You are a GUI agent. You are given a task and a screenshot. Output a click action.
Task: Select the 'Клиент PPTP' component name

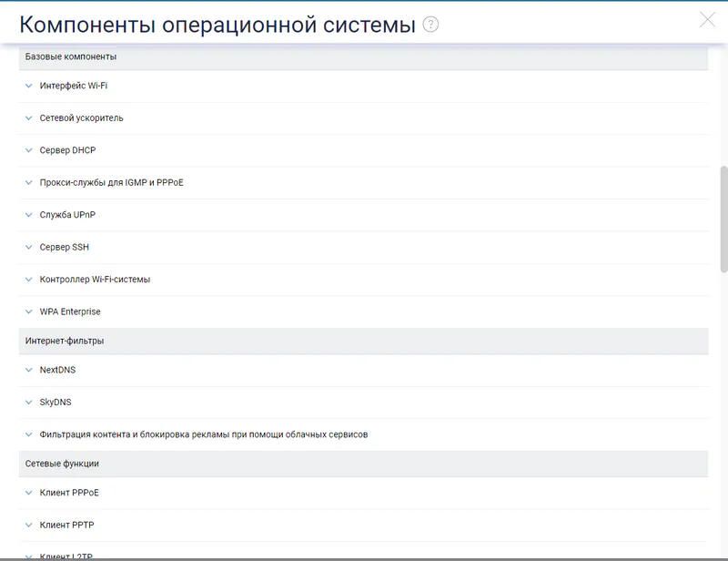click(x=66, y=525)
